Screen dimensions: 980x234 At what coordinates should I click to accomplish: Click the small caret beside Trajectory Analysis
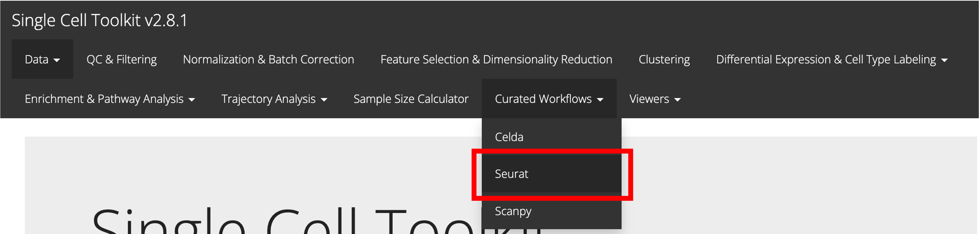point(324,100)
